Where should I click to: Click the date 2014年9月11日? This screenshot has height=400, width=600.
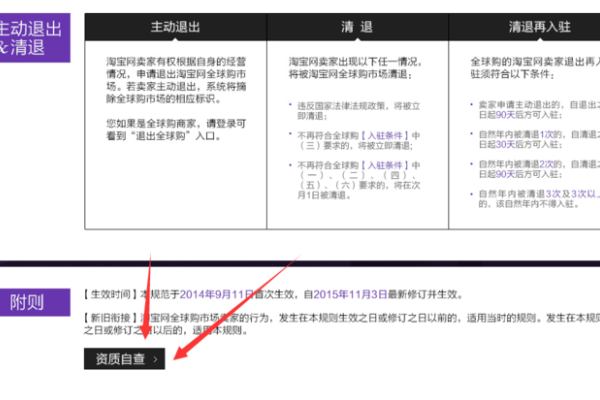217,294
